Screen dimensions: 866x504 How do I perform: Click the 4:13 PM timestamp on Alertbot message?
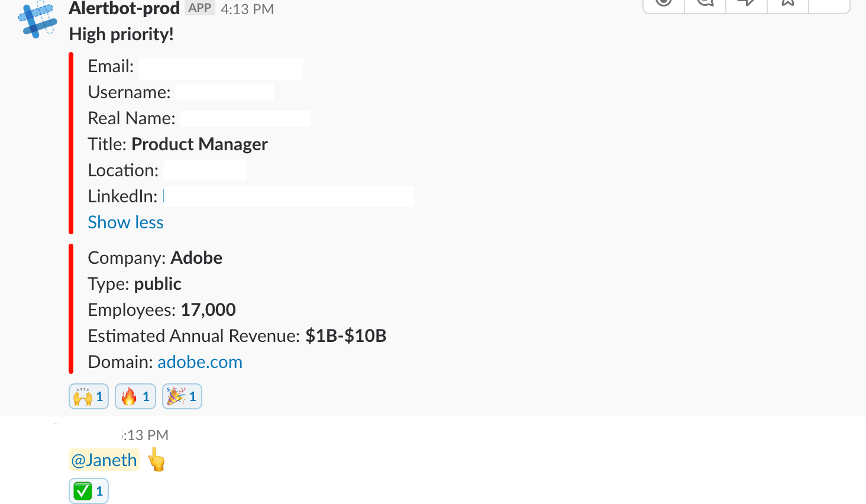[247, 9]
